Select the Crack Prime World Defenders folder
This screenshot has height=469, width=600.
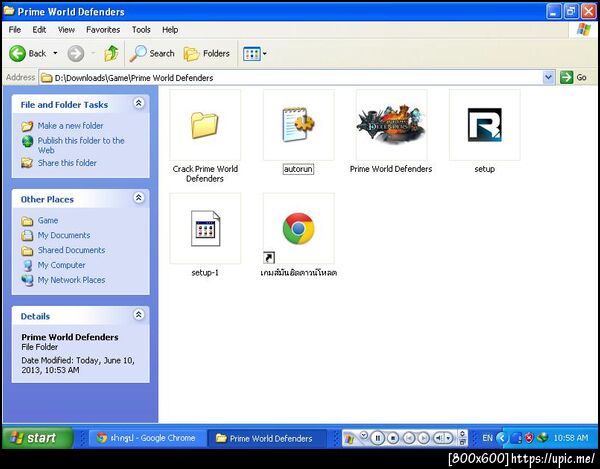point(205,125)
